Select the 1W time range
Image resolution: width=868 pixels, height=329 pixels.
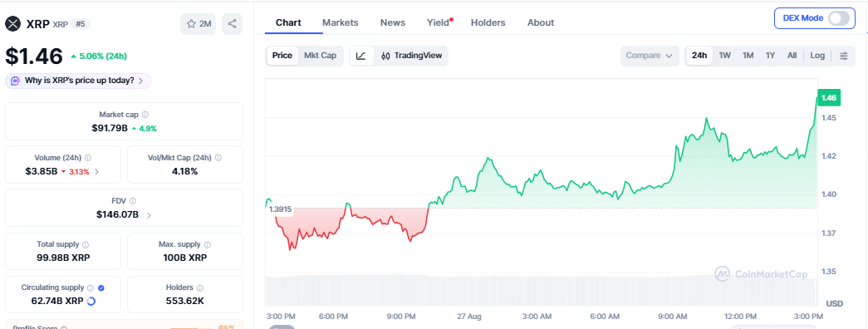[725, 56]
